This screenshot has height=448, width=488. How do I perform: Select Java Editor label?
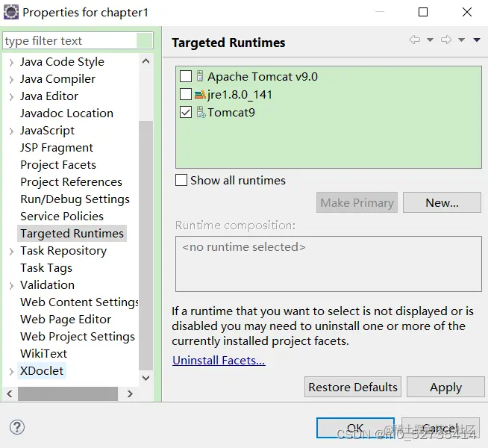click(49, 96)
